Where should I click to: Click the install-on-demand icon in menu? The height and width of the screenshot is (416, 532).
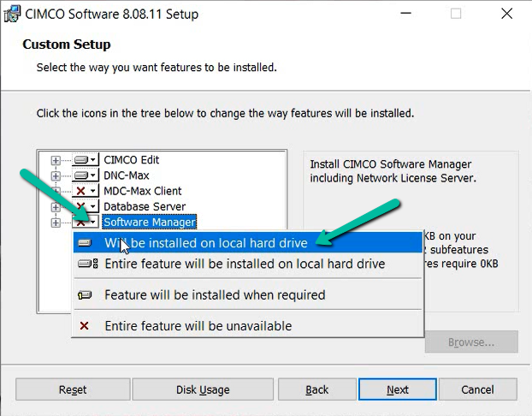pos(85,294)
